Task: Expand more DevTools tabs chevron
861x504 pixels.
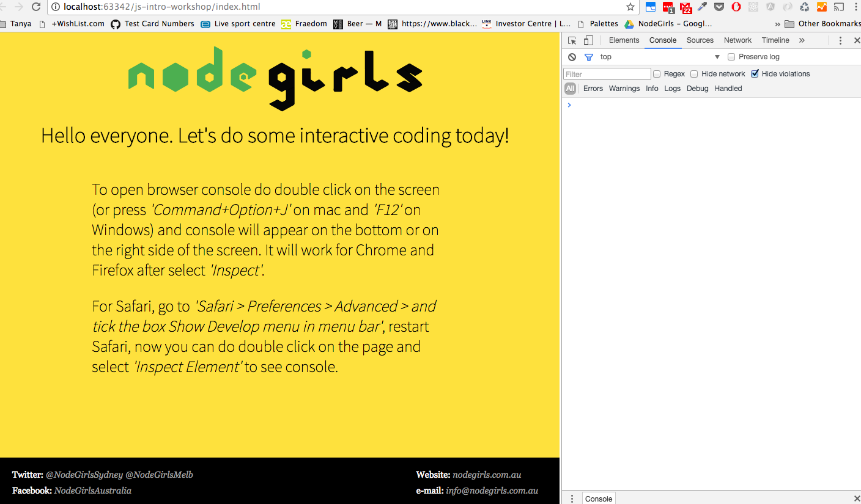Action: click(802, 40)
